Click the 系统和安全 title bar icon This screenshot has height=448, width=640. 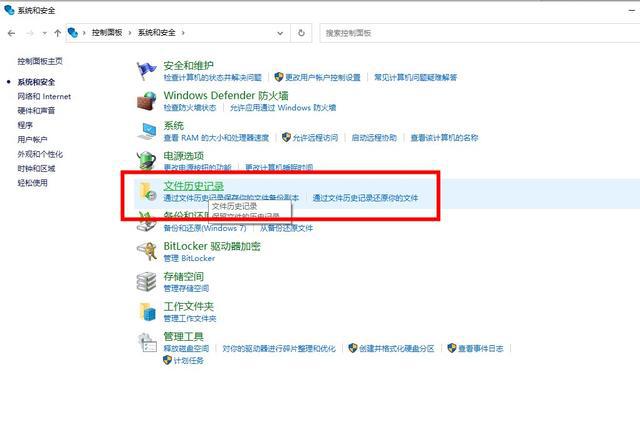[x=9, y=10]
